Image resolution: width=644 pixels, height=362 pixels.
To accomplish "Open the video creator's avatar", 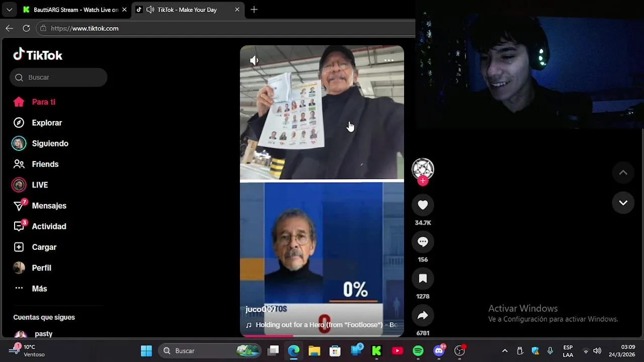I will 423,169.
